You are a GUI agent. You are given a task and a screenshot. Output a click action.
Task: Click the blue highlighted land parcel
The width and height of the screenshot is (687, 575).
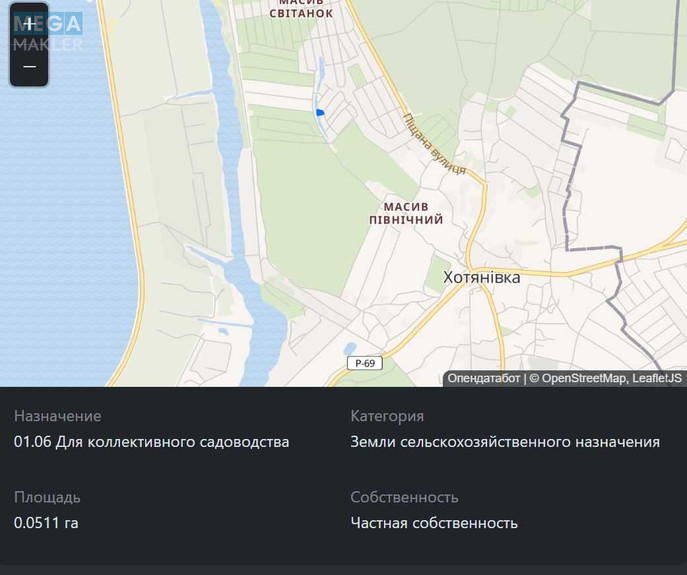pos(320,113)
